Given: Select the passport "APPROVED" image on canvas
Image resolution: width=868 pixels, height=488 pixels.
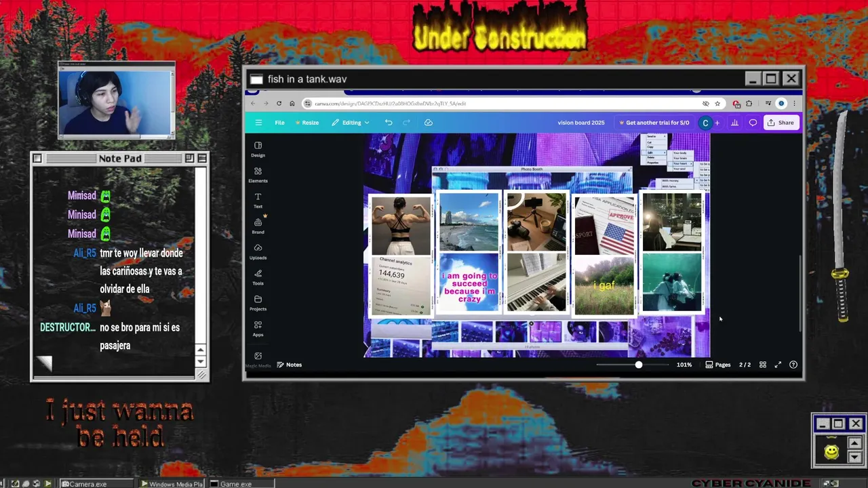Looking at the screenshot, I should [x=604, y=226].
